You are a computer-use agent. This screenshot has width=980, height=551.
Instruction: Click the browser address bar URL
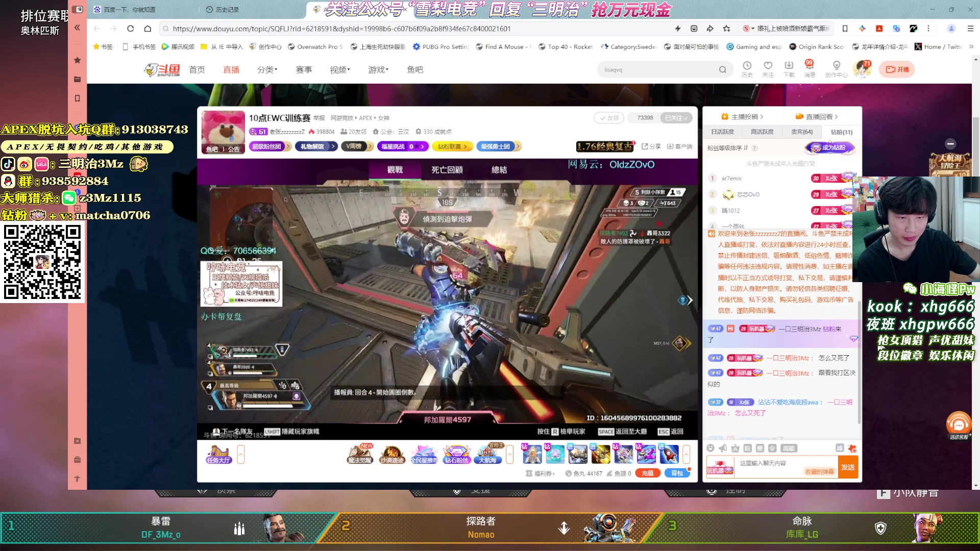coord(341,29)
